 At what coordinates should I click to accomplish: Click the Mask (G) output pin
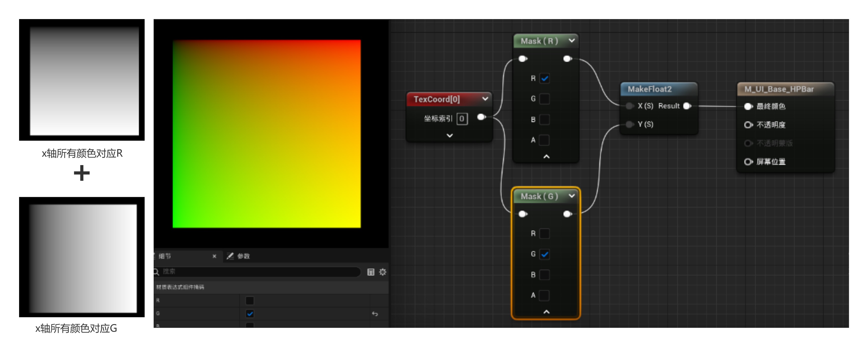tap(568, 214)
